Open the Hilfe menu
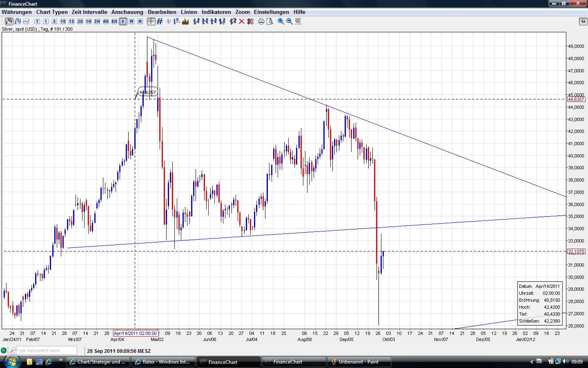The height and width of the screenshot is (368, 588). [x=299, y=12]
